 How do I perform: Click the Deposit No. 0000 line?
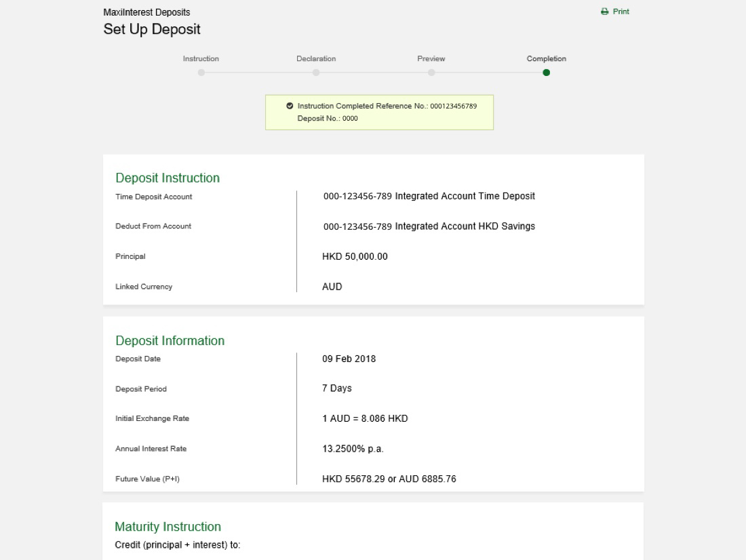coord(328,119)
